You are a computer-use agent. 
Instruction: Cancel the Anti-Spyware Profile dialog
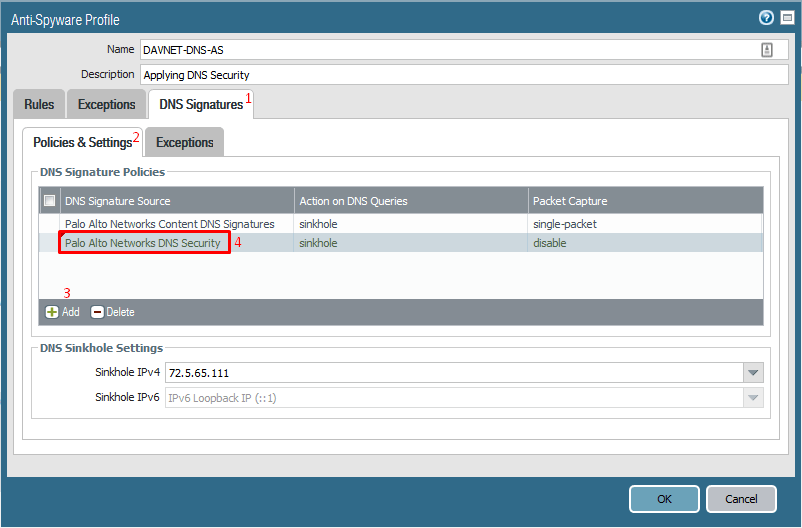741,499
